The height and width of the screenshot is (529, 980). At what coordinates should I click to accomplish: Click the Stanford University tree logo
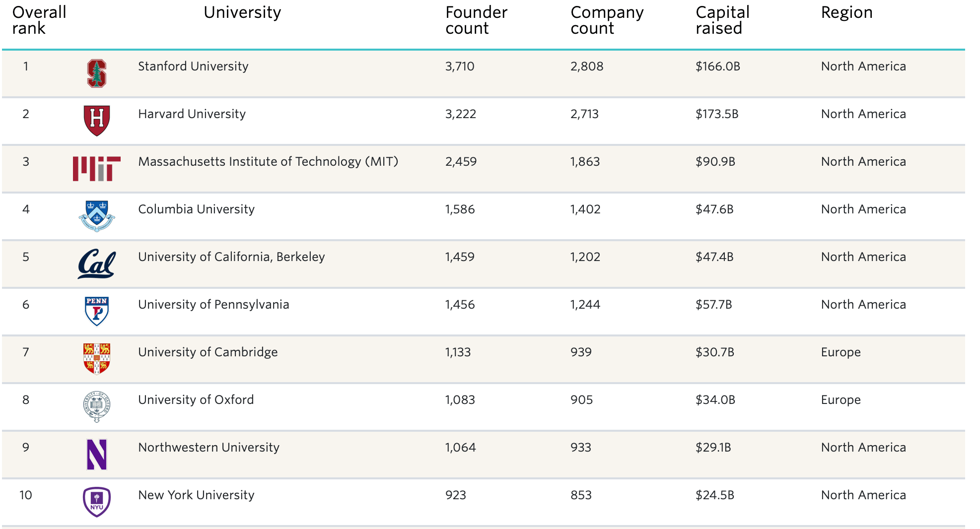[x=97, y=73]
